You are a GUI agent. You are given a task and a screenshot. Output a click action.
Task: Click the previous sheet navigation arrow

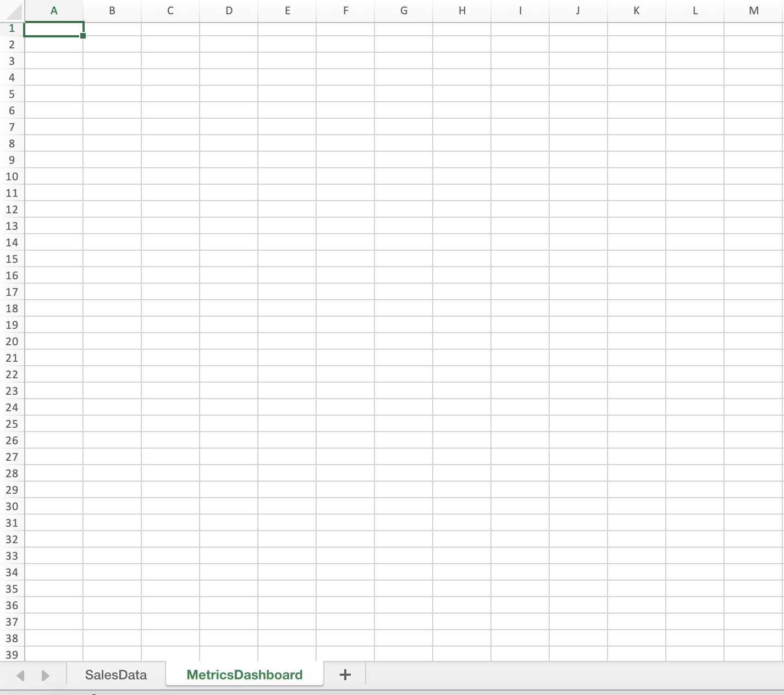coord(20,675)
